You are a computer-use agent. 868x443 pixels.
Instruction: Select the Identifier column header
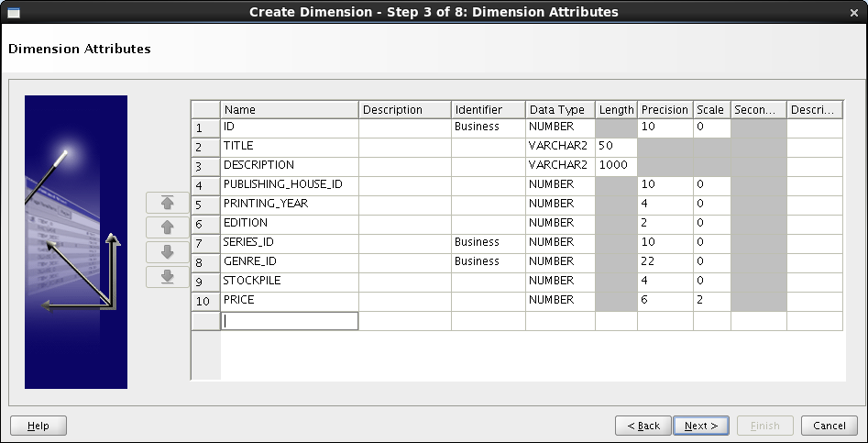click(x=489, y=110)
